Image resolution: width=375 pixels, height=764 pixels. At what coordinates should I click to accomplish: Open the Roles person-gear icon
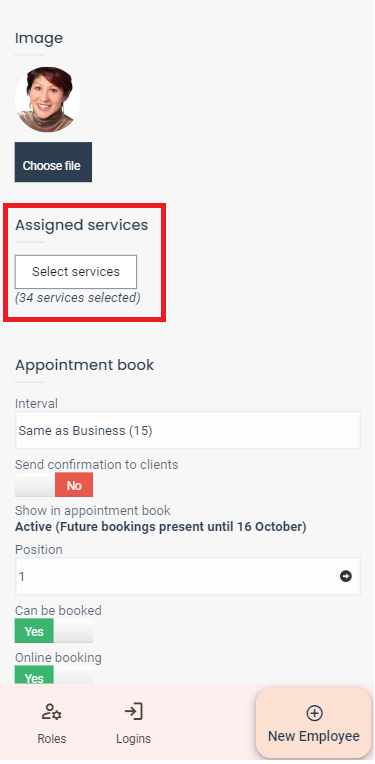click(x=51, y=712)
